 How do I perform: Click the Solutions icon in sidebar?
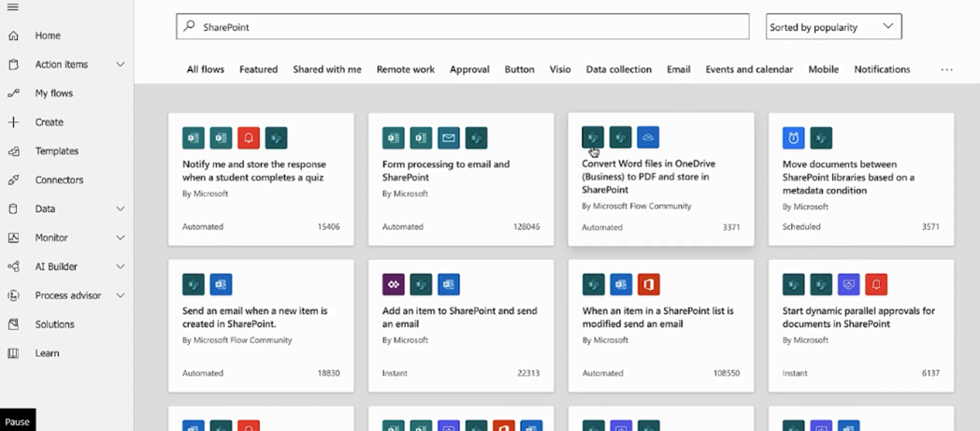pyautogui.click(x=13, y=324)
